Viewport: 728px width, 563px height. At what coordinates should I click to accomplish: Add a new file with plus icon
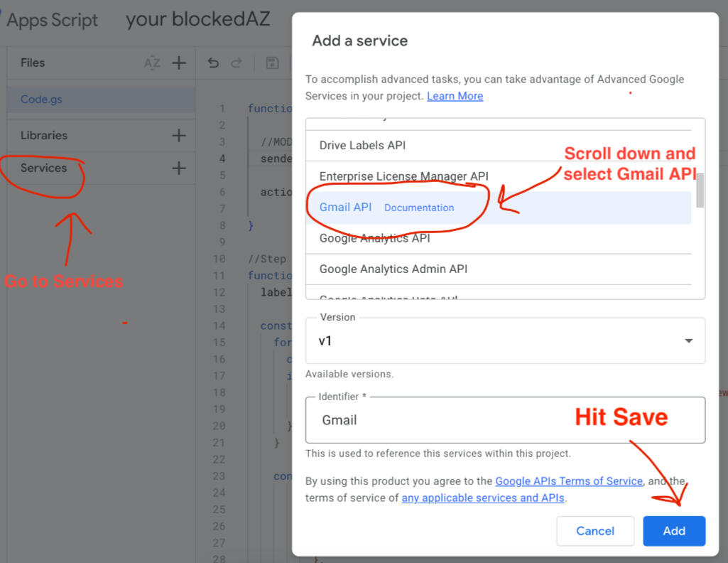(179, 63)
